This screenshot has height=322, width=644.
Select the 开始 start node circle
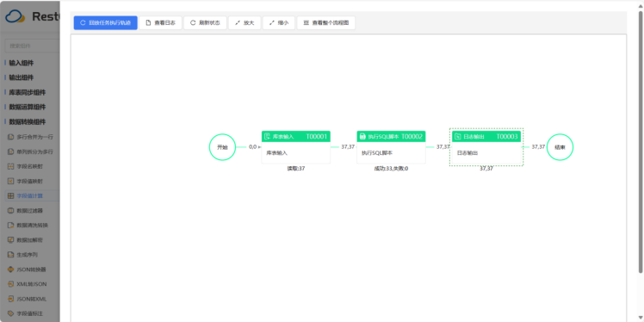(222, 146)
